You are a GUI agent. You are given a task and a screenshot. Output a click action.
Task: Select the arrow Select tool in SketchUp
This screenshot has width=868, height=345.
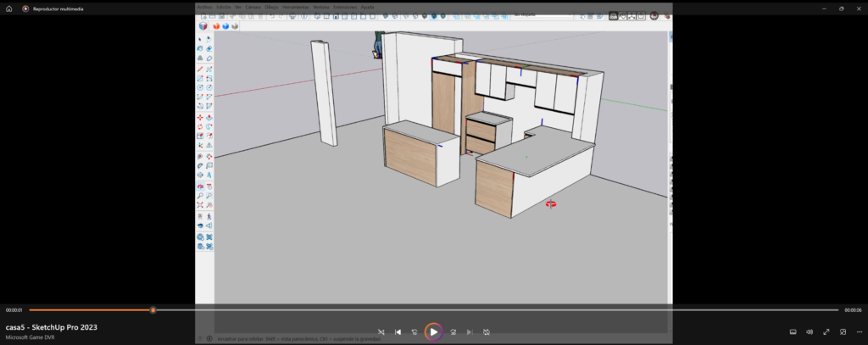[x=200, y=39]
